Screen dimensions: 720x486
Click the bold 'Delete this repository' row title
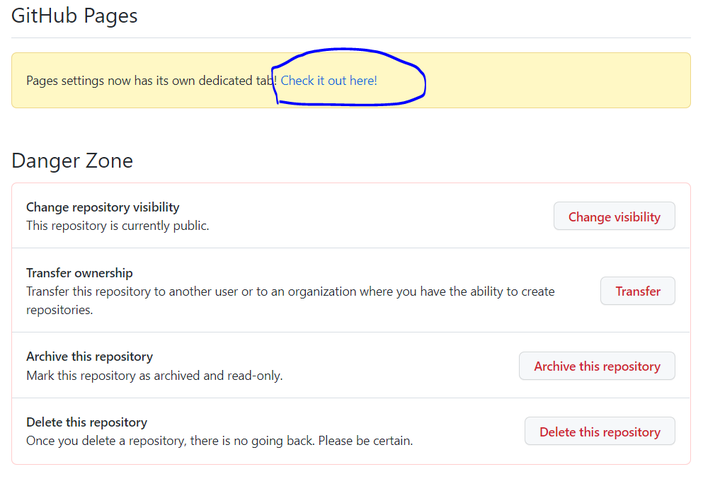point(87,422)
